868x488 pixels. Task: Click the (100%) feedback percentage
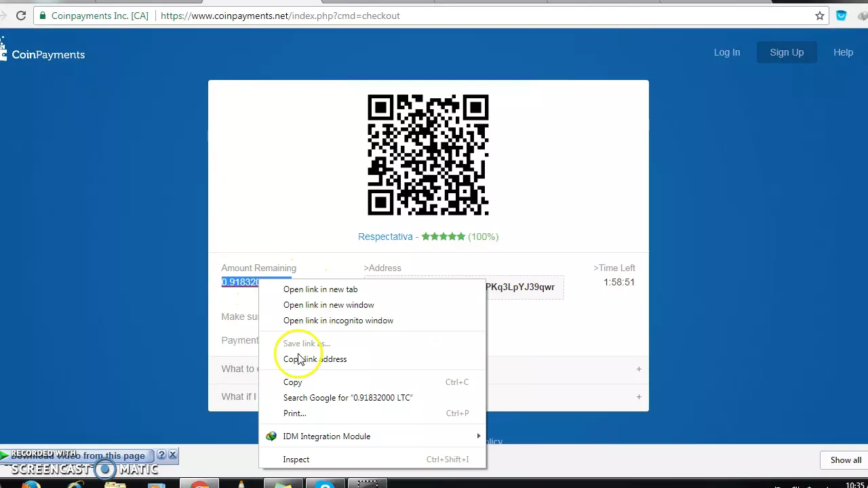pos(484,237)
